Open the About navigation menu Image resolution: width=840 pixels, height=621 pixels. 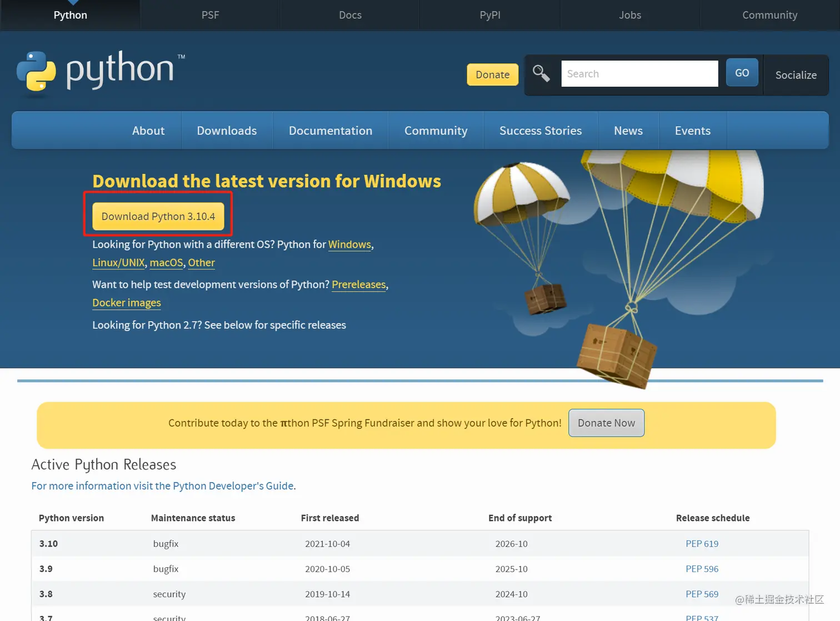(x=148, y=131)
